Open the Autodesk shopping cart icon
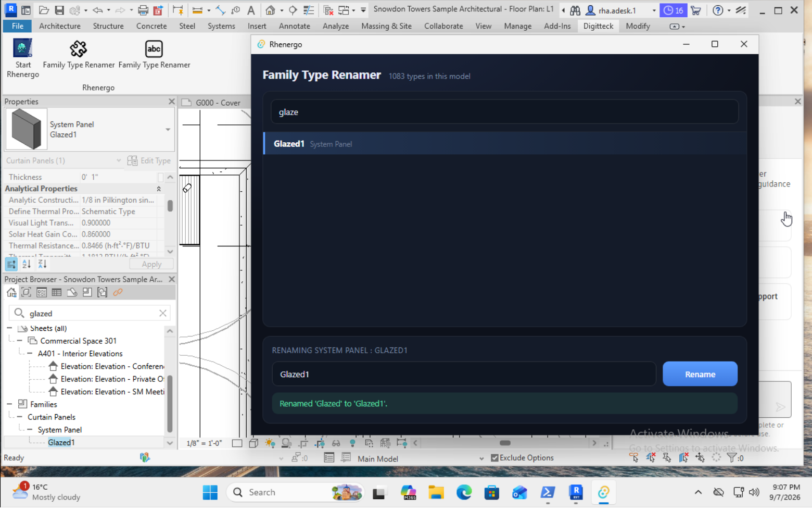 [x=696, y=10]
